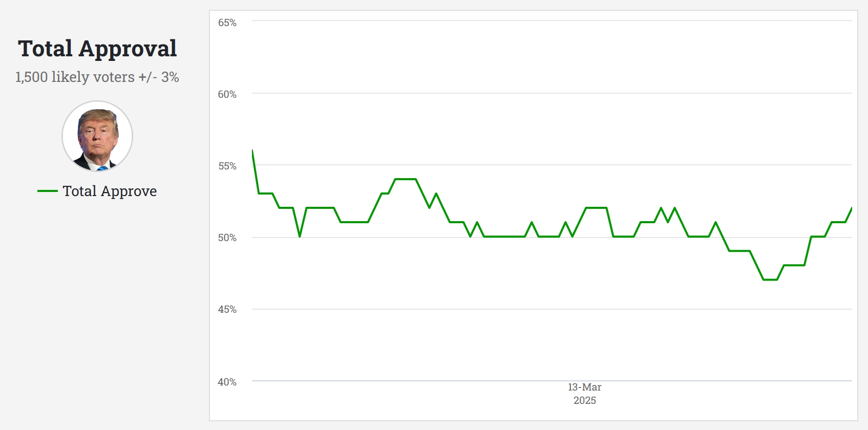
Task: Click the first sharp dip to 50%
Action: (x=300, y=236)
